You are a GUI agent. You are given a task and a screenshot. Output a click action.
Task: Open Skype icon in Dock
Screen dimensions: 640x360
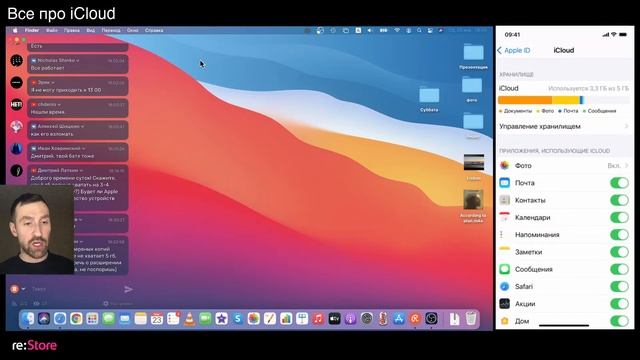(x=238, y=318)
